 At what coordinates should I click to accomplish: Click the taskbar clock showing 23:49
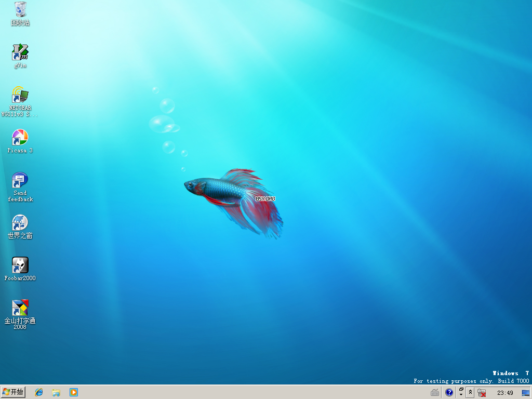(505, 393)
